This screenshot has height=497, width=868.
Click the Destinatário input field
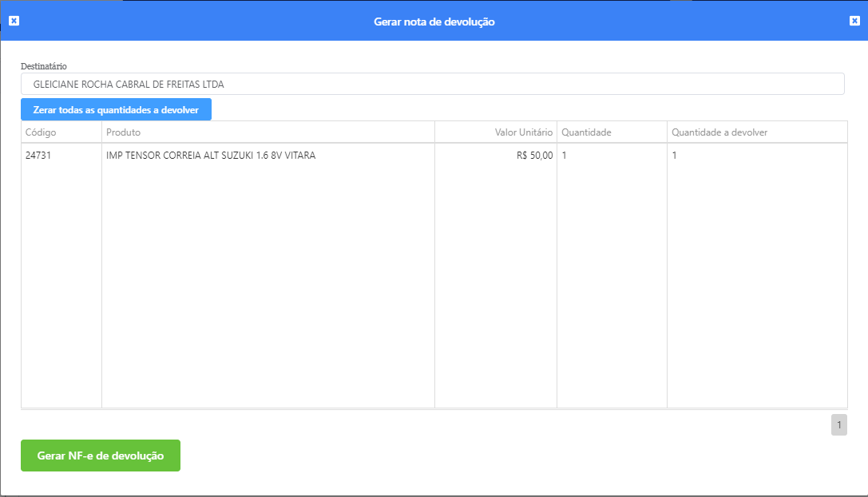[432, 84]
